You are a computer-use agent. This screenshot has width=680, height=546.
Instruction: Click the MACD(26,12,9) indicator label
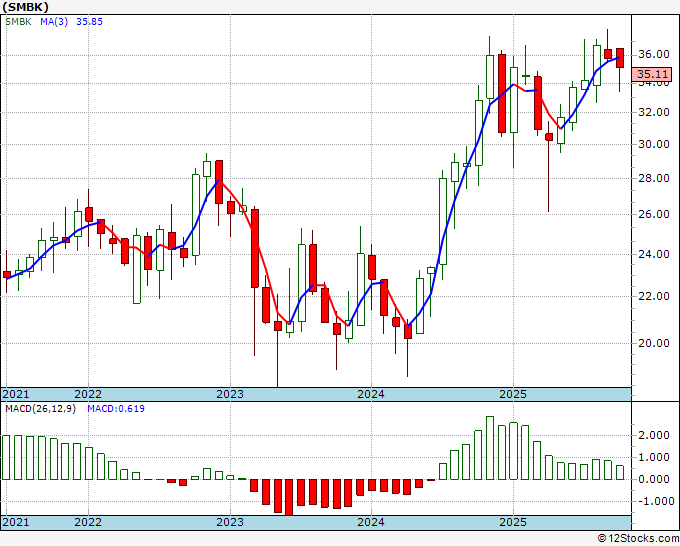click(x=40, y=409)
